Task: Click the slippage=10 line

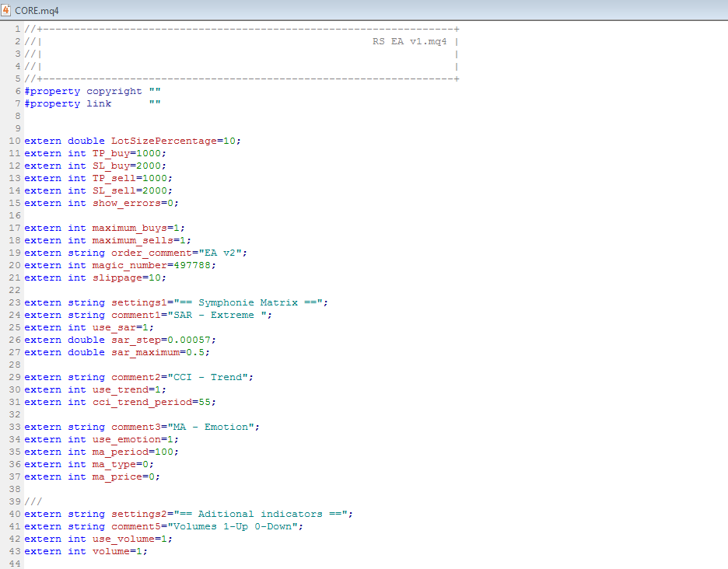Action: coord(95,278)
